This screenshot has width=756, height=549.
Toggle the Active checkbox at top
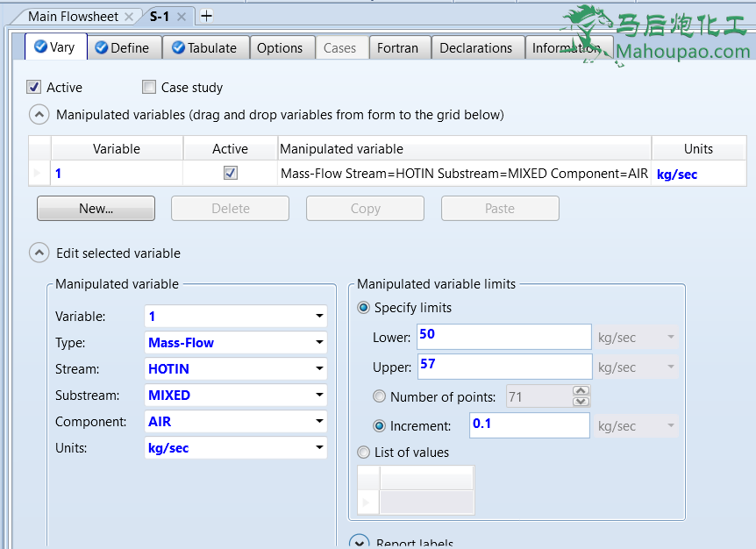(34, 88)
